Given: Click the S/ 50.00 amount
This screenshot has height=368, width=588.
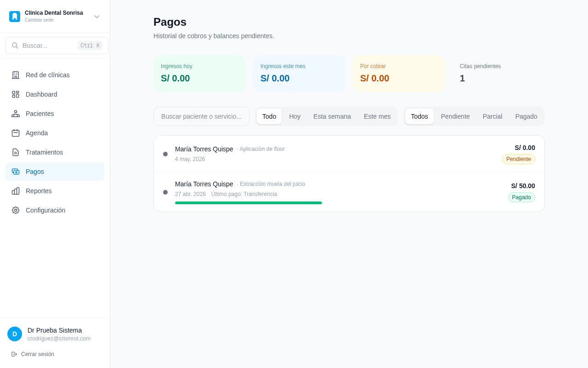Looking at the screenshot, I should click(523, 186).
